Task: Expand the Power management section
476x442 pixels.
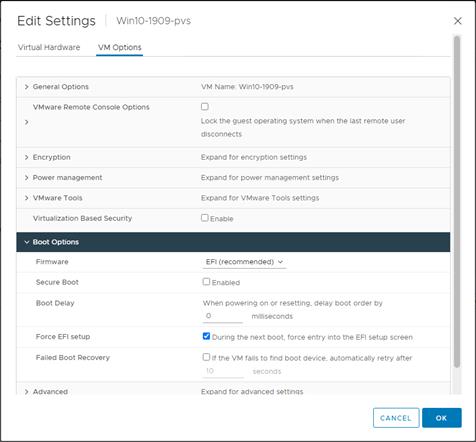Action: [27, 178]
